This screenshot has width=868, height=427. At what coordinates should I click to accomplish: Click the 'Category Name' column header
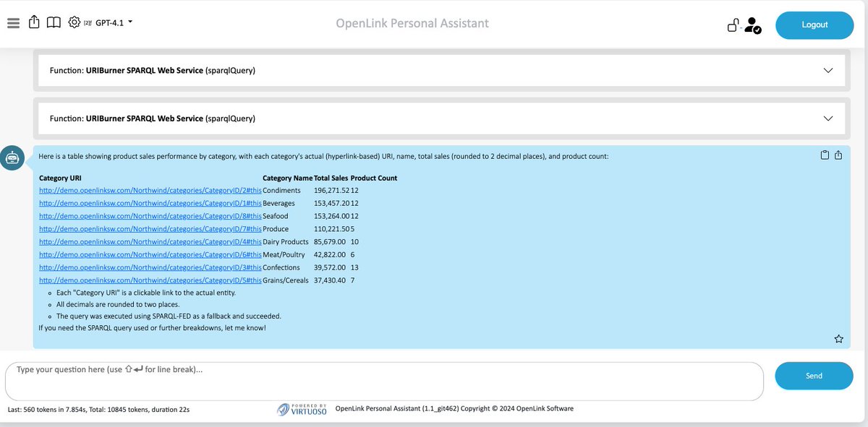pos(287,178)
